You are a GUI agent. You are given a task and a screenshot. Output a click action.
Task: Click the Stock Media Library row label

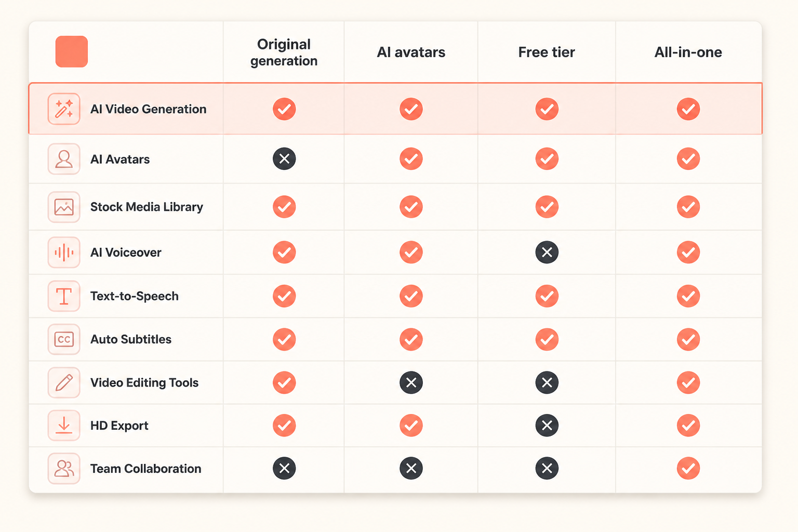(x=147, y=207)
